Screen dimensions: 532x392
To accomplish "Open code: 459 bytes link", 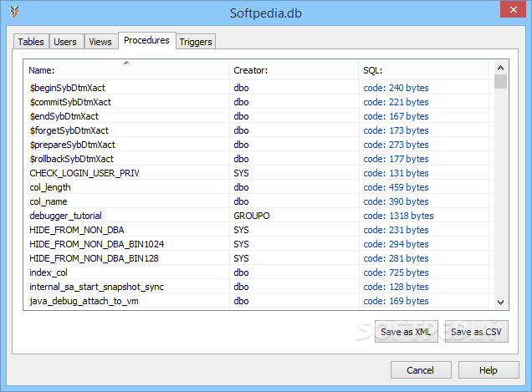I will coord(396,187).
